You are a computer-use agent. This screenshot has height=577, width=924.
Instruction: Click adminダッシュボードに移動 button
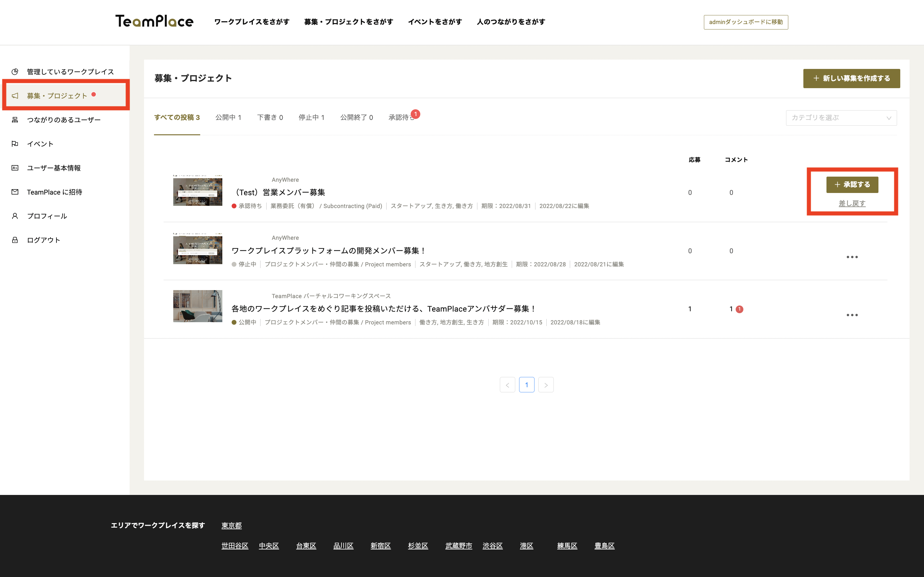coord(745,22)
